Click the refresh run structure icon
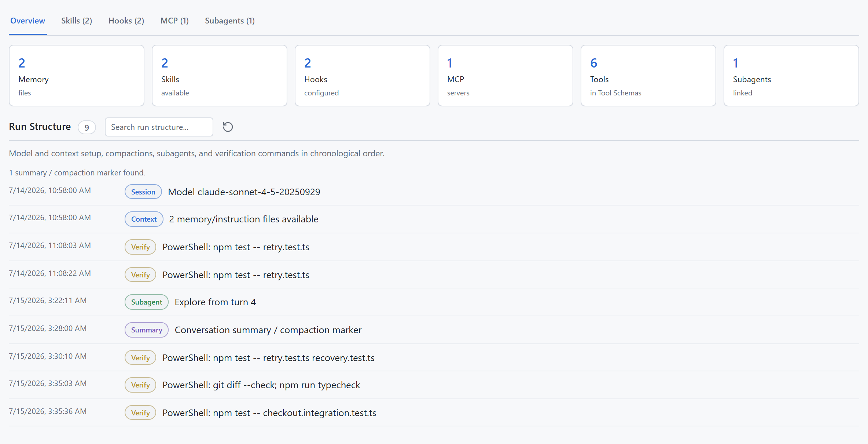Screen dimensions: 868x444 (228, 127)
